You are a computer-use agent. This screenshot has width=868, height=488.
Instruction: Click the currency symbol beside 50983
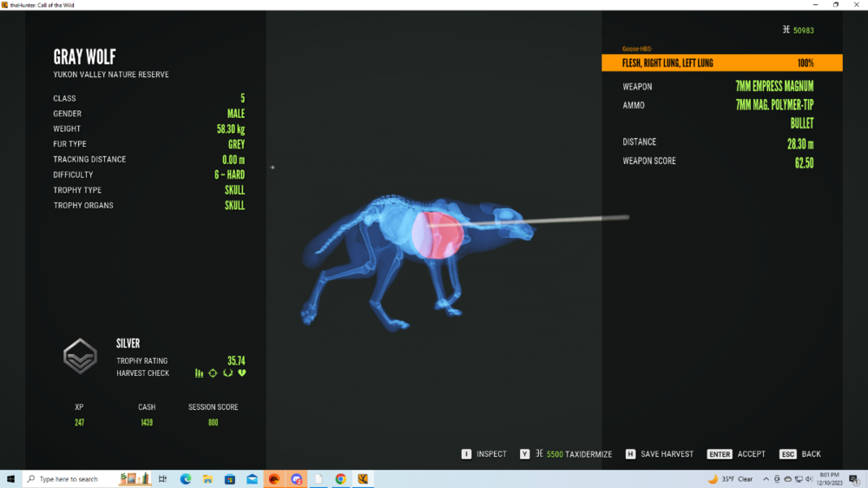pyautogui.click(x=786, y=30)
